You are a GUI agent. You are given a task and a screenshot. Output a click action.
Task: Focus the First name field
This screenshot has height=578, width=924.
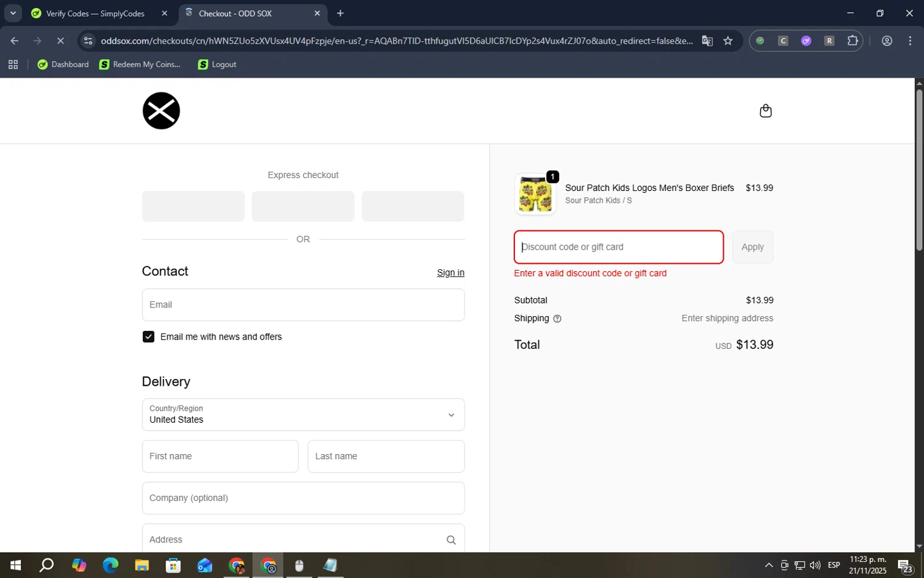[220, 457]
